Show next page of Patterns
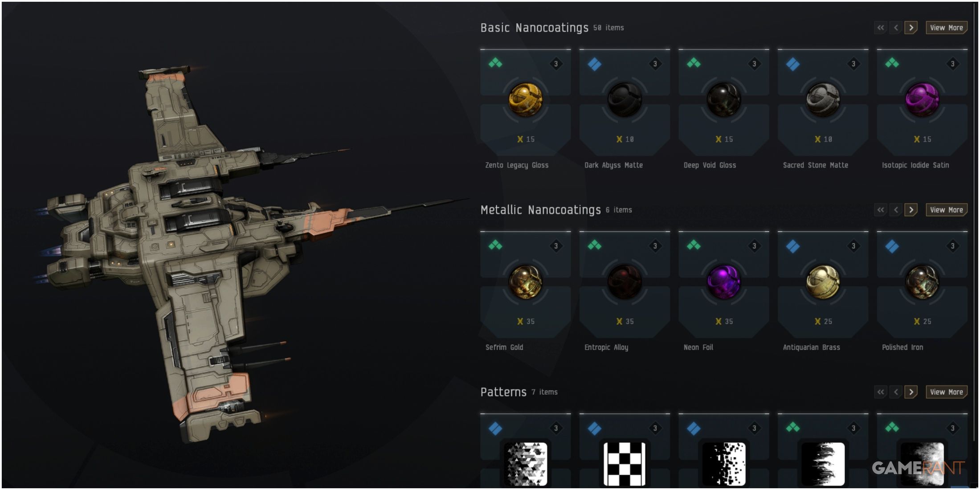Image resolution: width=980 pixels, height=490 pixels. pyautogui.click(x=911, y=392)
